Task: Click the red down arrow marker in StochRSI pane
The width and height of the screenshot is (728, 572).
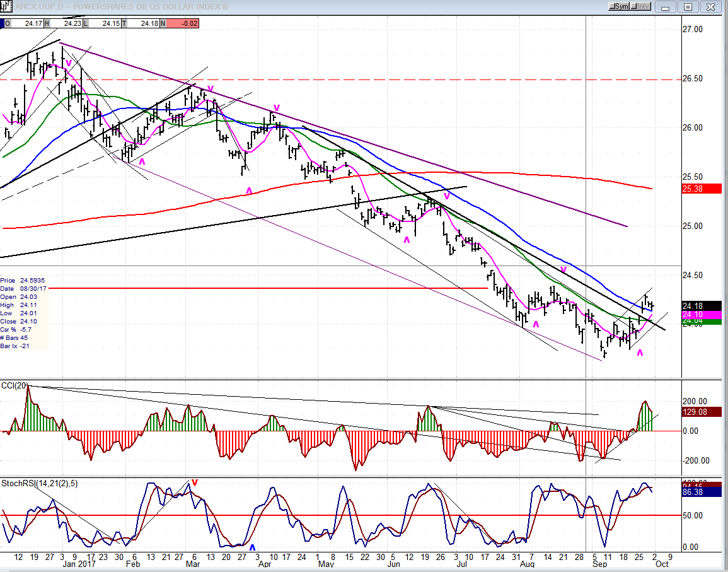Action: 195,482
